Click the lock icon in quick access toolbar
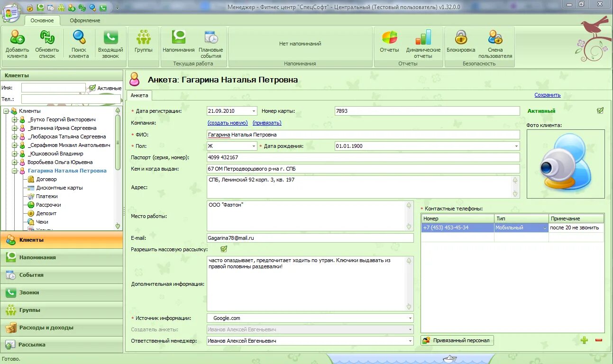This screenshot has width=613, height=364. click(29, 8)
